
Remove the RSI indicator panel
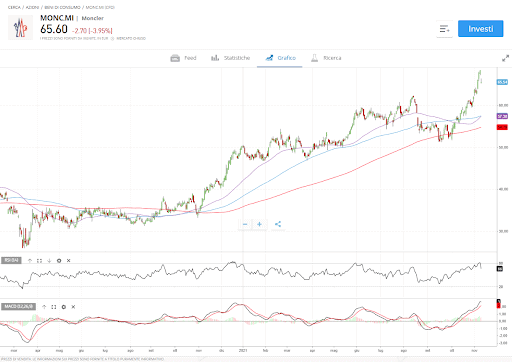click(69, 261)
